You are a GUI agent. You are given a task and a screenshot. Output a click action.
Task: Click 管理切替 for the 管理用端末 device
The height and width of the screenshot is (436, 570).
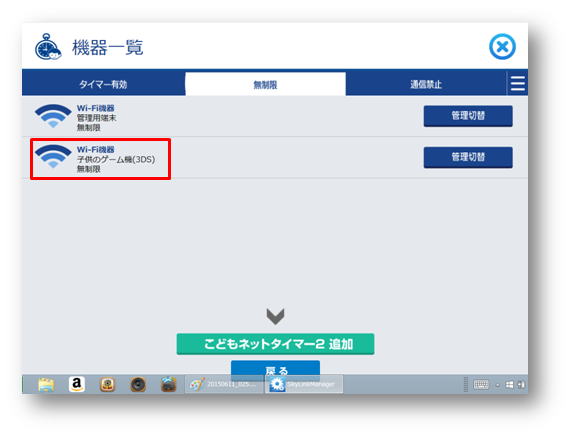click(x=468, y=116)
